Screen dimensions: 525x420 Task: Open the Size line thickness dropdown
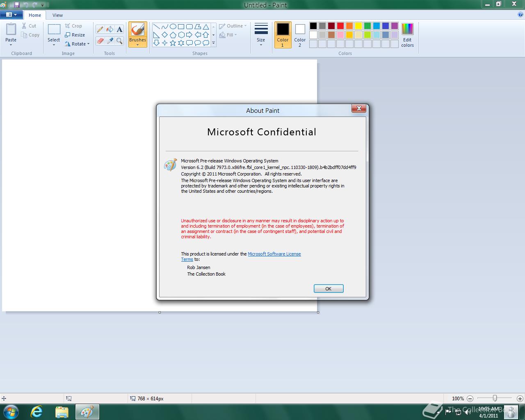261,35
